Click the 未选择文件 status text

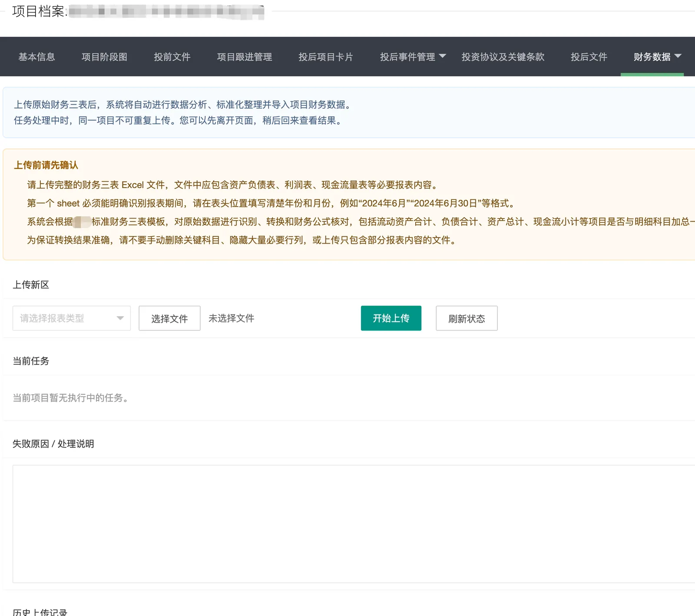pyautogui.click(x=232, y=318)
